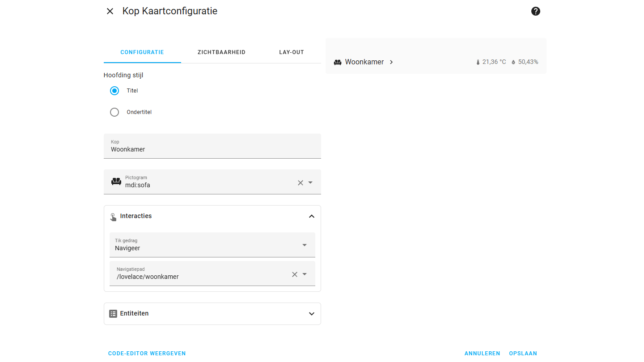Image resolution: width=644 pixels, height=362 pixels.
Task: Select the Titel radio button
Action: [x=114, y=91]
